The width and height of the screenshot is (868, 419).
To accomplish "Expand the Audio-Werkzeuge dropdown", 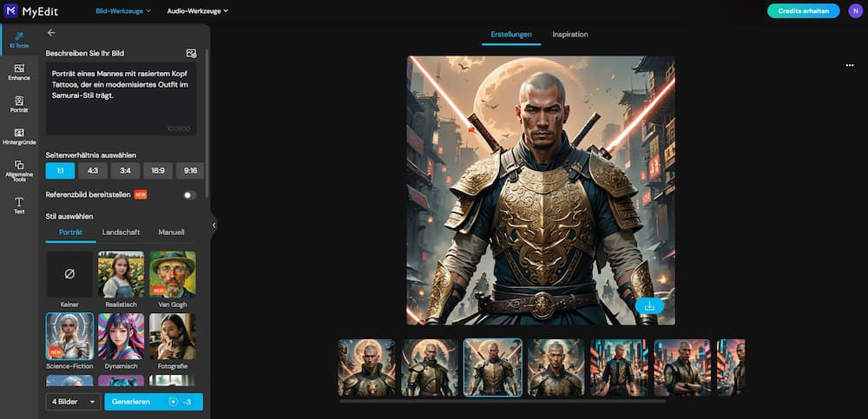I will coord(198,10).
